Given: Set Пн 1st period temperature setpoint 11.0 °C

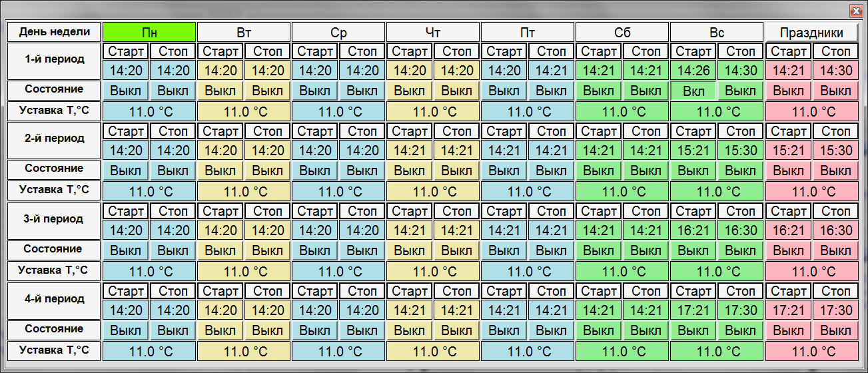Looking at the screenshot, I should 149,111.
